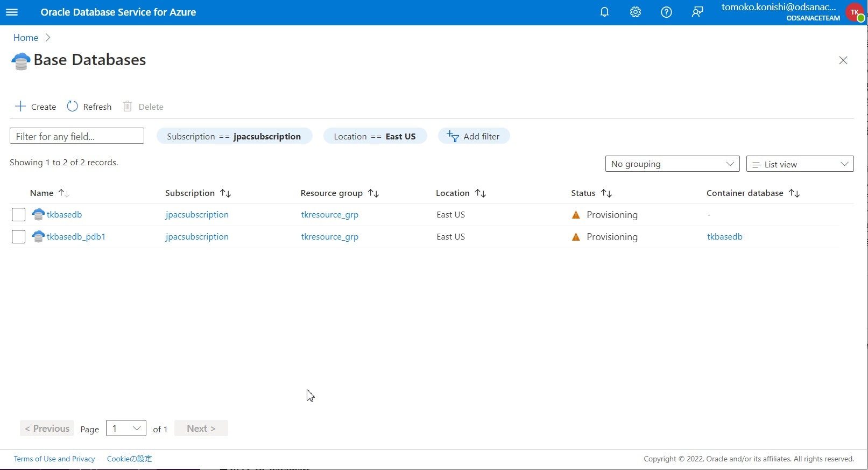Viewport: 868px width, 470px height.
Task: Open the List view dropdown
Action: pyautogui.click(x=800, y=164)
